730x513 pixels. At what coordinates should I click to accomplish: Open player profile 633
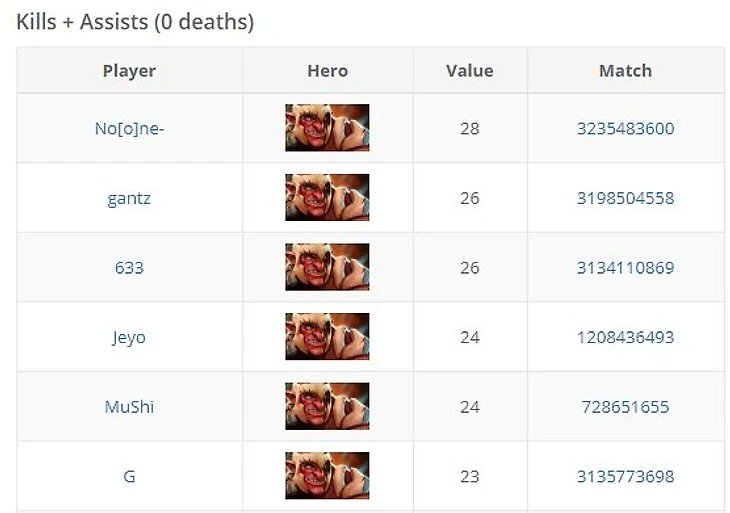click(129, 268)
